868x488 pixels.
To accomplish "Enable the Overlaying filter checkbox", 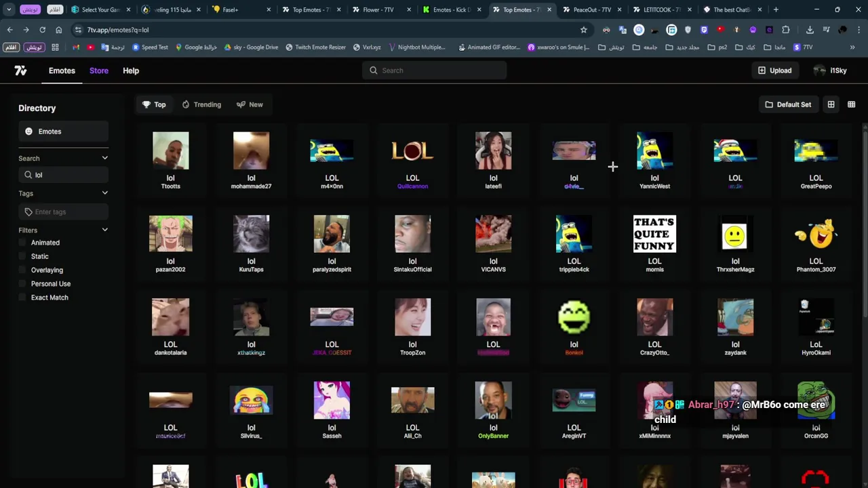I will tap(22, 270).
